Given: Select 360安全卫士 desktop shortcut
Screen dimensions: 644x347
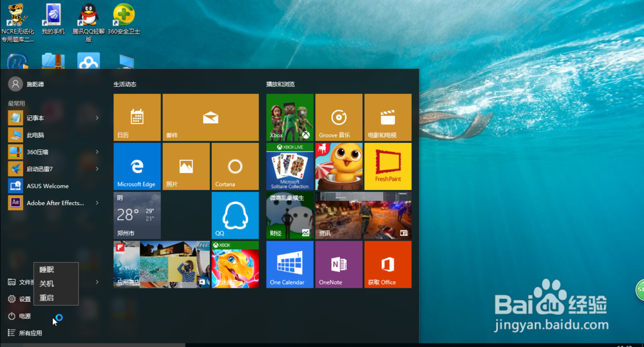Looking at the screenshot, I should tap(124, 19).
